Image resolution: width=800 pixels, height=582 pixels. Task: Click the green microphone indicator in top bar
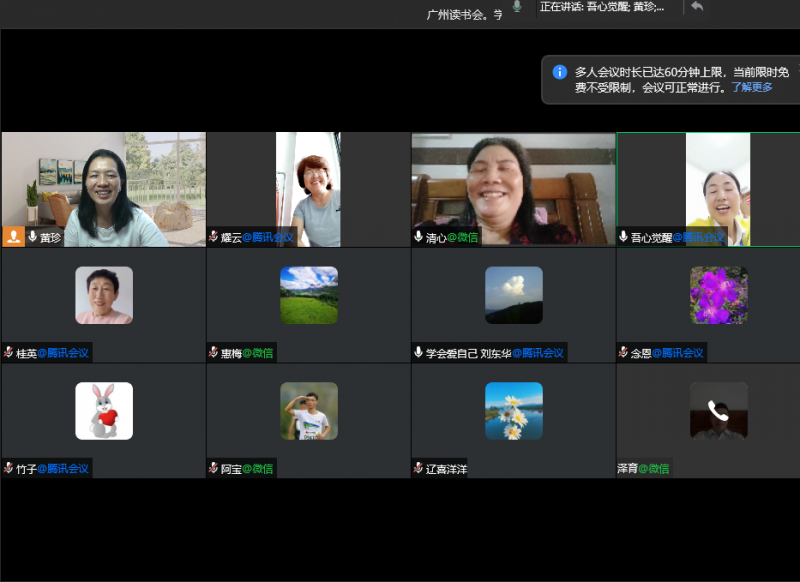click(x=517, y=7)
